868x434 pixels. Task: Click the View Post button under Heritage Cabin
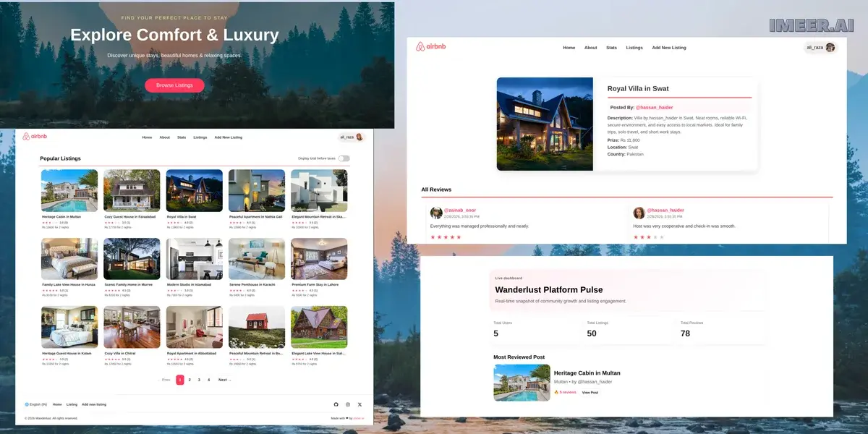tap(590, 392)
